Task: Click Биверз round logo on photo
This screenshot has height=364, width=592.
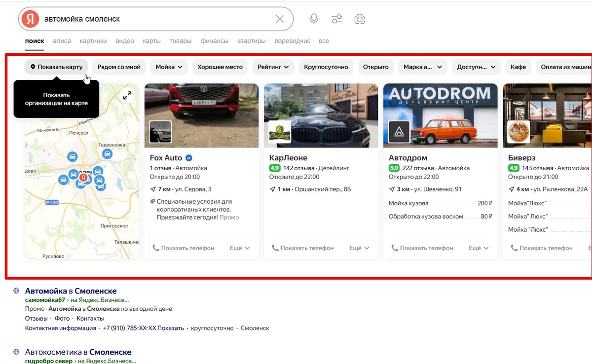Action: (x=518, y=132)
